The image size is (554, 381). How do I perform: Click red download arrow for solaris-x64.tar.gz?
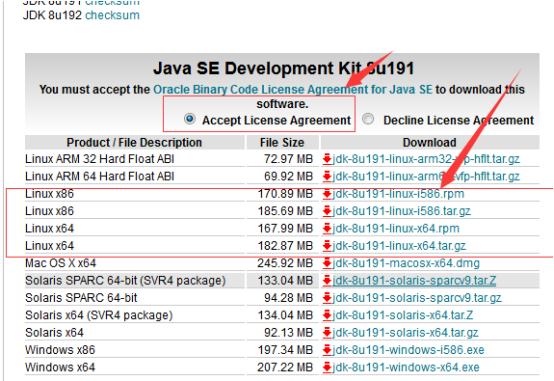click(x=327, y=333)
